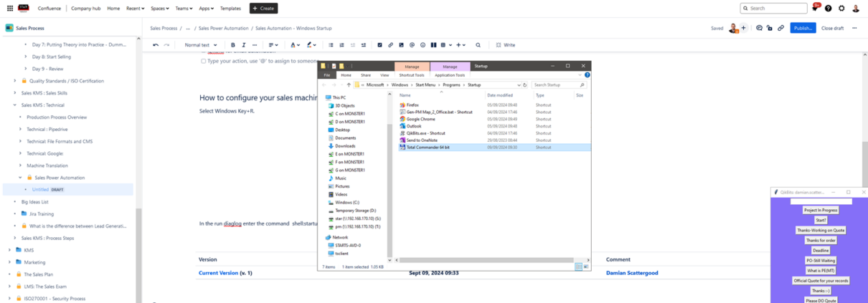Insert an image or file
Image resolution: width=868 pixels, height=303 pixels.
(402, 45)
